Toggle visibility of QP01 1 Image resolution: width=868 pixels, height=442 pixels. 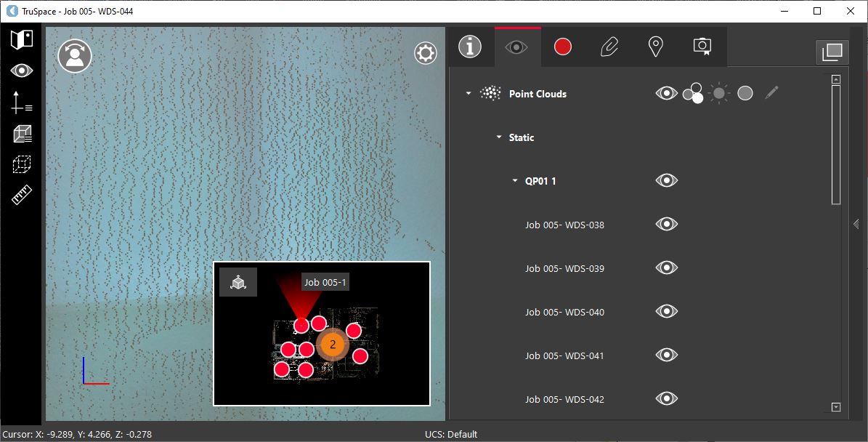pyautogui.click(x=666, y=180)
